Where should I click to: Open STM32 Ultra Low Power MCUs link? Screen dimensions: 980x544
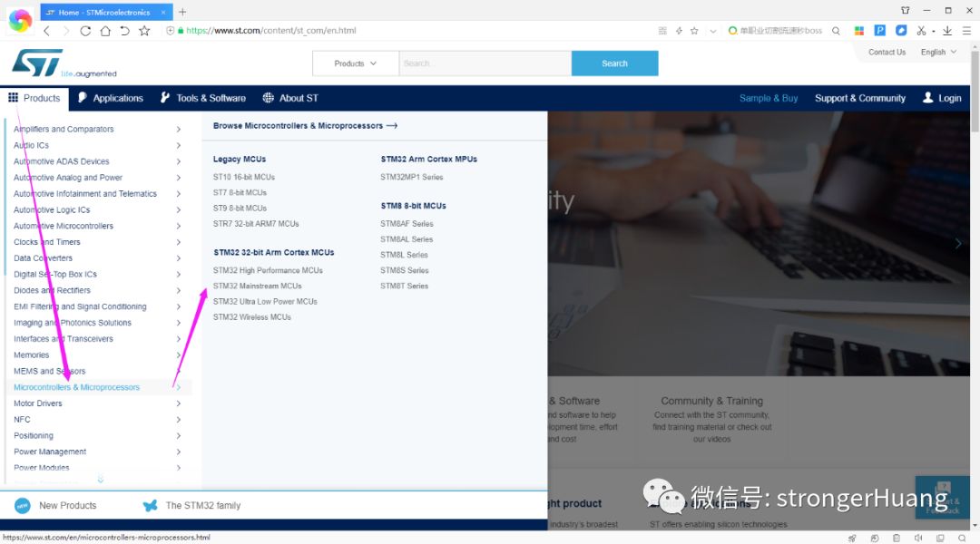265,302
